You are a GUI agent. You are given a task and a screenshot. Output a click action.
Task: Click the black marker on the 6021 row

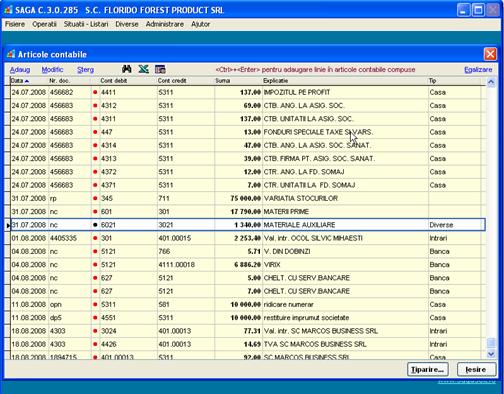click(x=95, y=225)
